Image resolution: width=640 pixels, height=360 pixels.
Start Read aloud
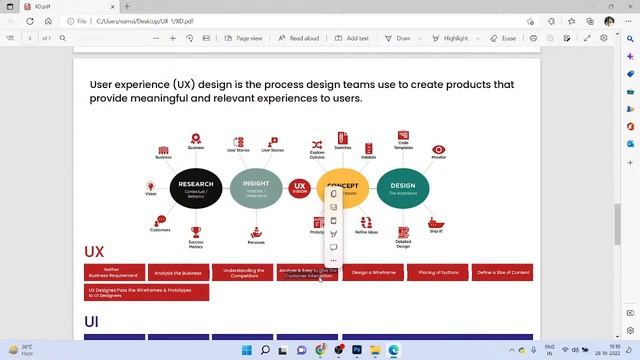299,38
